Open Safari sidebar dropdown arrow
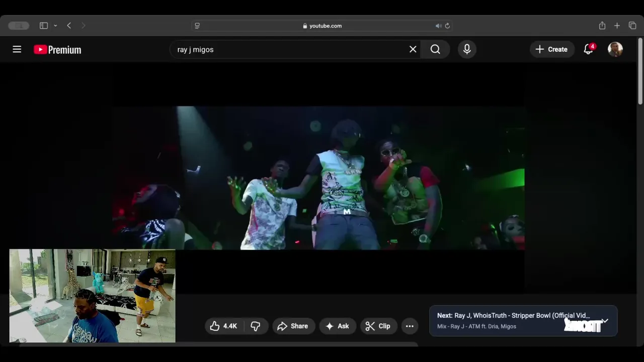 pyautogui.click(x=55, y=26)
